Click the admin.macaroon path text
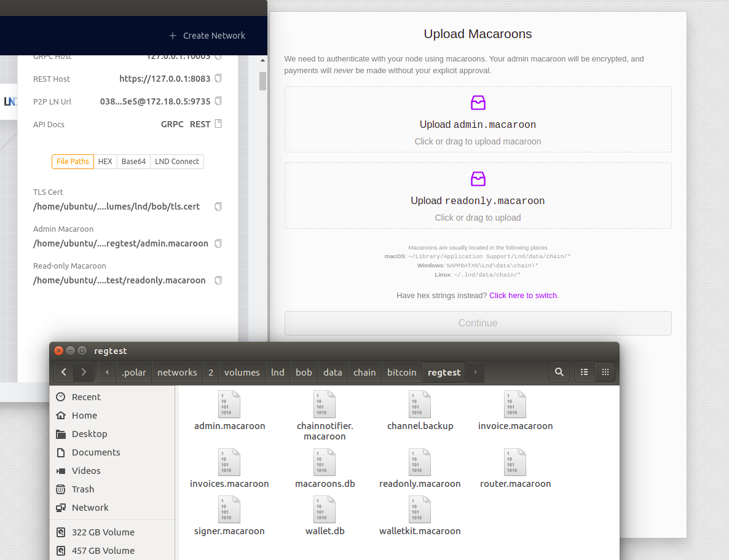 [x=121, y=243]
